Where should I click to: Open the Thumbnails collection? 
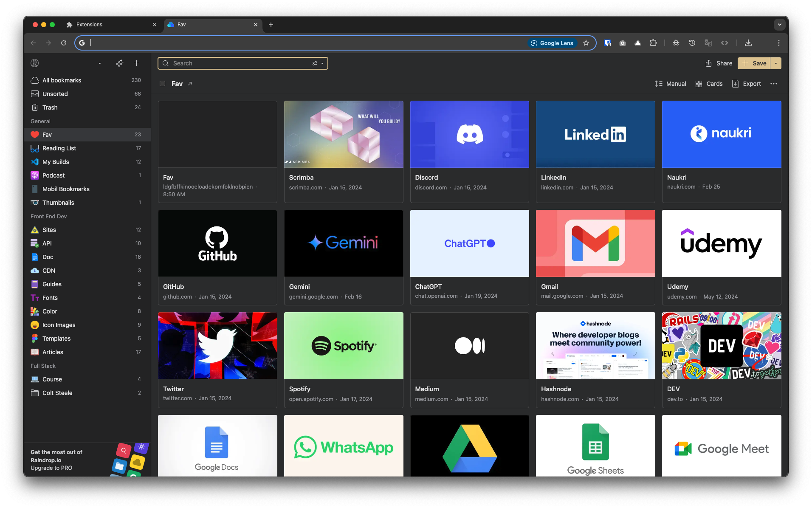[87, 203]
